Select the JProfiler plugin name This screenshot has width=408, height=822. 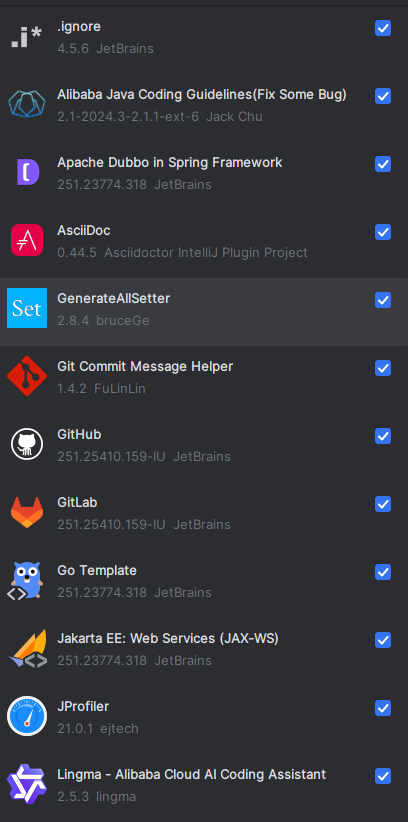pyautogui.click(x=83, y=707)
